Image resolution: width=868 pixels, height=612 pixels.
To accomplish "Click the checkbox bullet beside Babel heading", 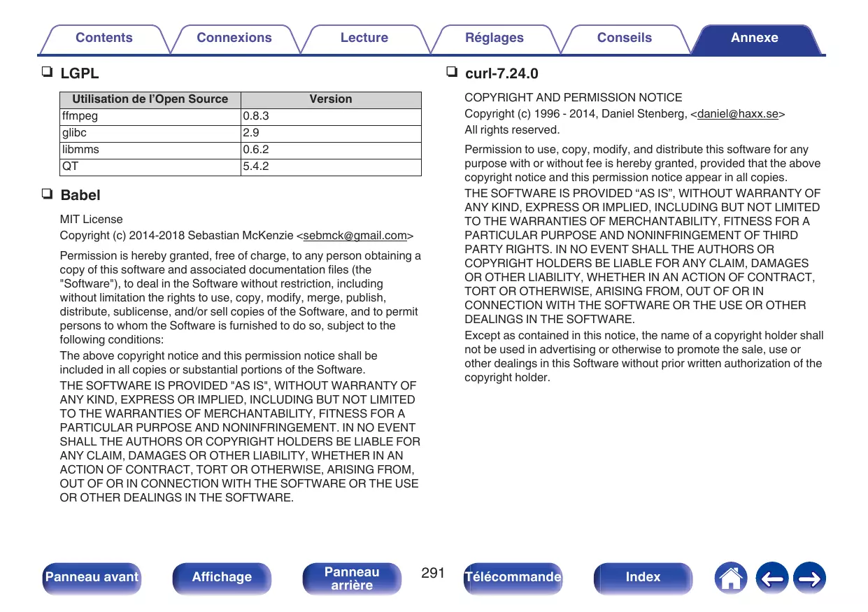I will [x=47, y=194].
